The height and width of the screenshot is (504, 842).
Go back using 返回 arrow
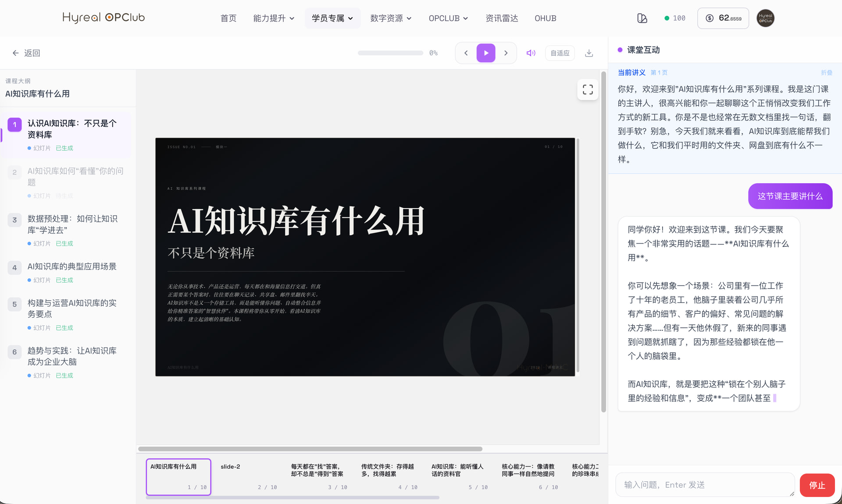26,53
